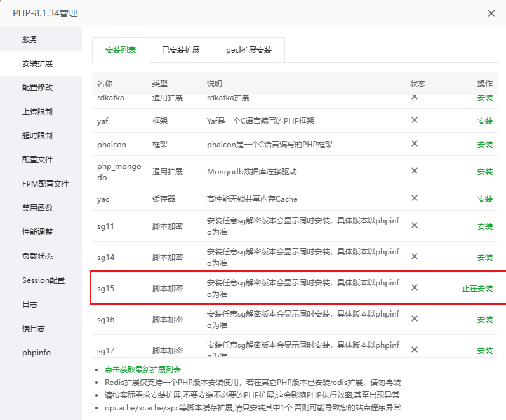Open the 服务 sidebar section

(41, 39)
